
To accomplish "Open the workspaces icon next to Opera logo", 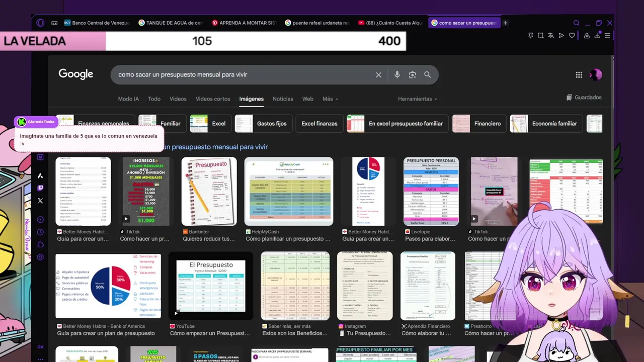I will pos(54,23).
